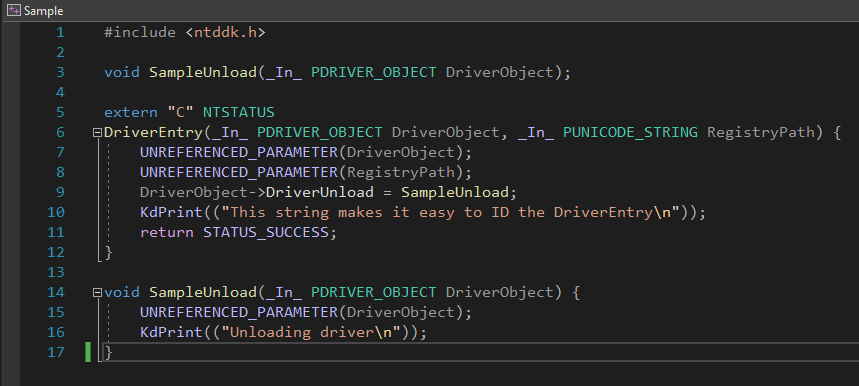Click line number 10 in the gutter
This screenshot has height=386, width=859.
point(56,212)
